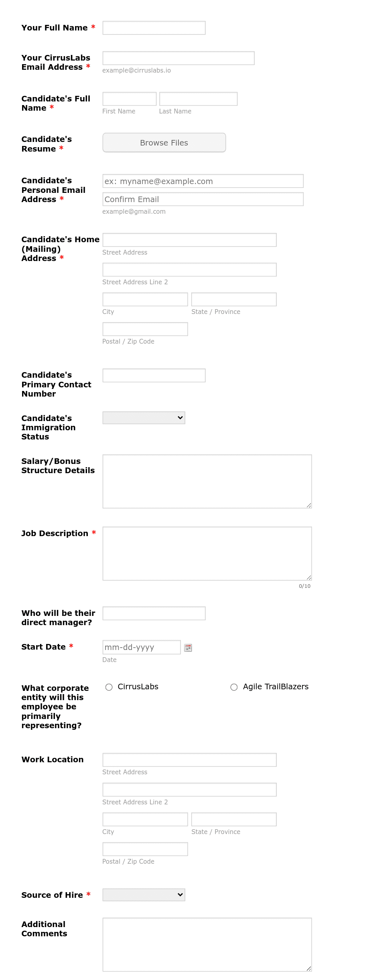Click the Your Full Name input field
The image size is (373, 980).
pyautogui.click(x=154, y=28)
